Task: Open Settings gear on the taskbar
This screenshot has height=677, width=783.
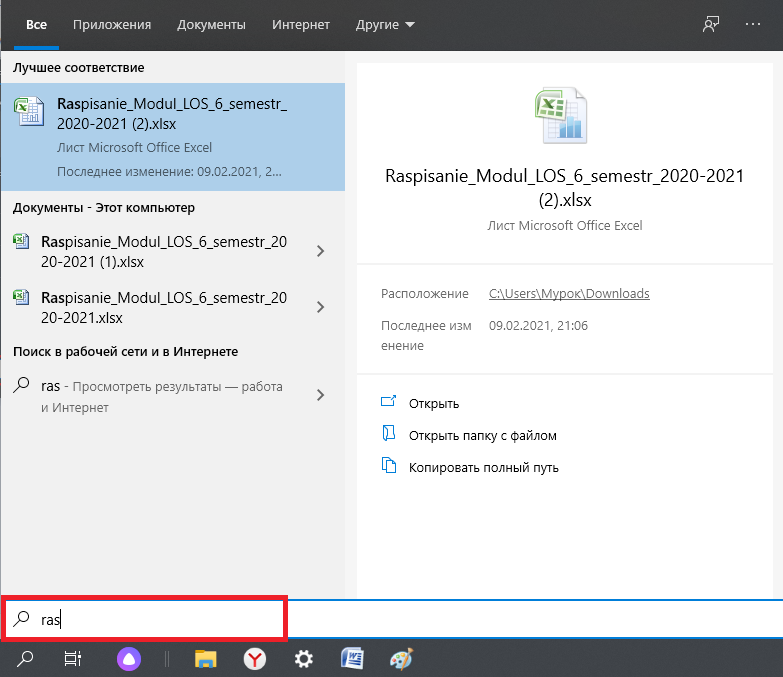Action: 304,659
